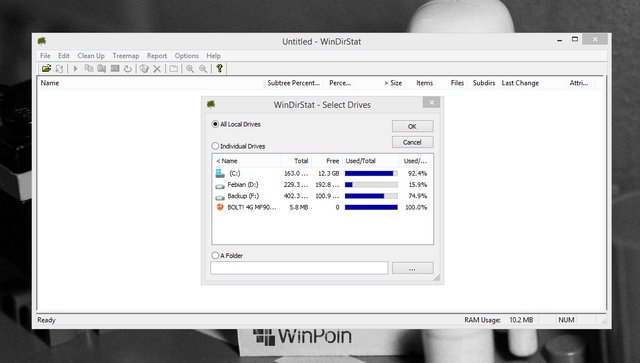Viewport: 640px width, 363px height.
Task: Select the Febian (D:) drive row
Action: (x=321, y=185)
